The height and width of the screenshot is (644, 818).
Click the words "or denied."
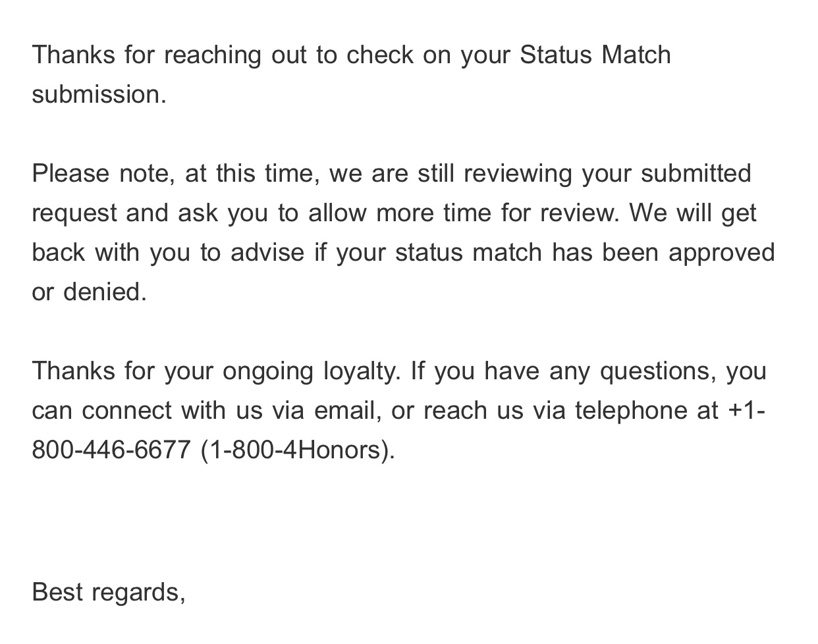pos(89,292)
